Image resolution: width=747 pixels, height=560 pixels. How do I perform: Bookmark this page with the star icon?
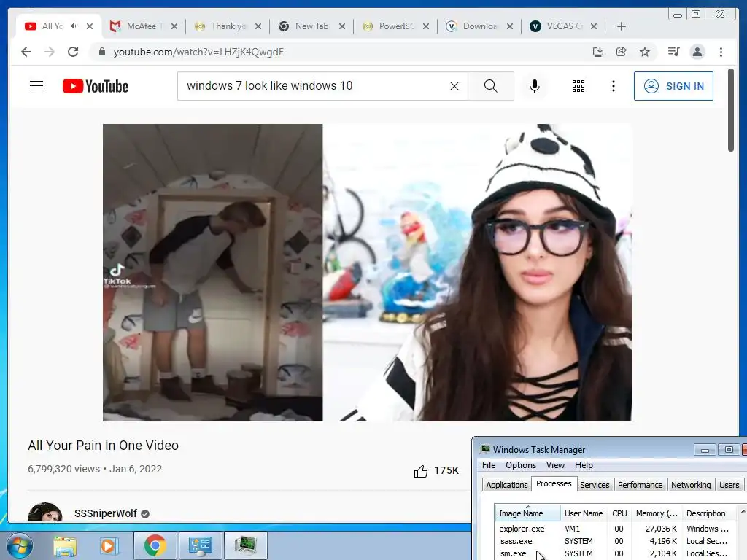click(x=645, y=52)
